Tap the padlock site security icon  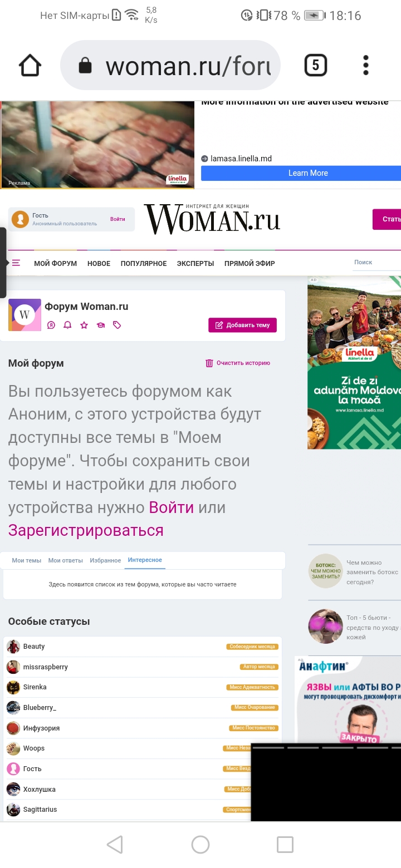click(85, 66)
